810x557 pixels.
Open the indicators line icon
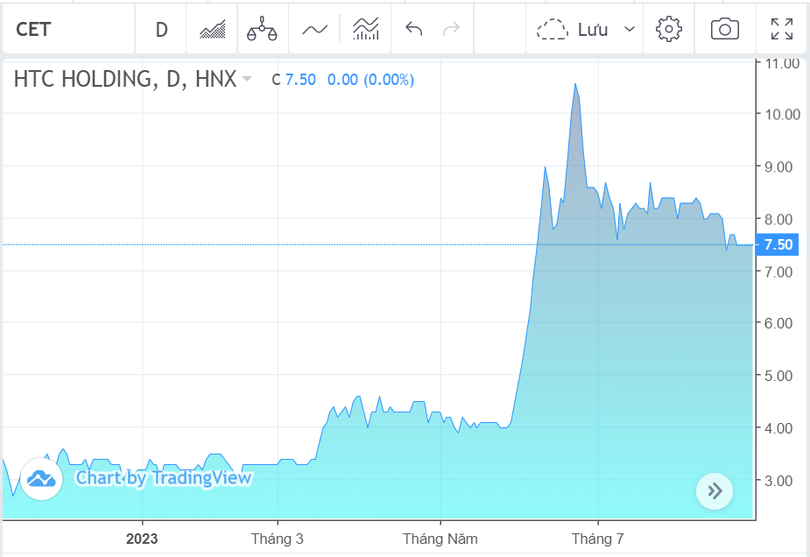[x=315, y=29]
